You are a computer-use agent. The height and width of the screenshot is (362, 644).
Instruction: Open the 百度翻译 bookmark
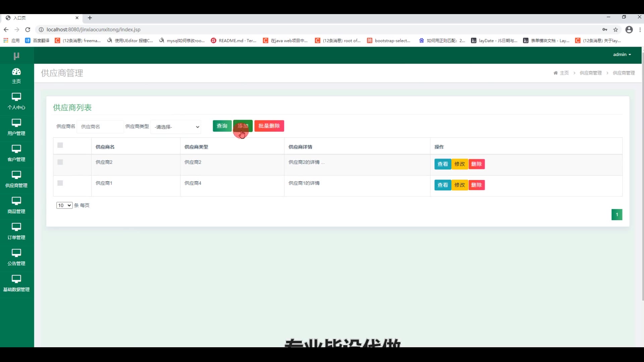(x=37, y=41)
